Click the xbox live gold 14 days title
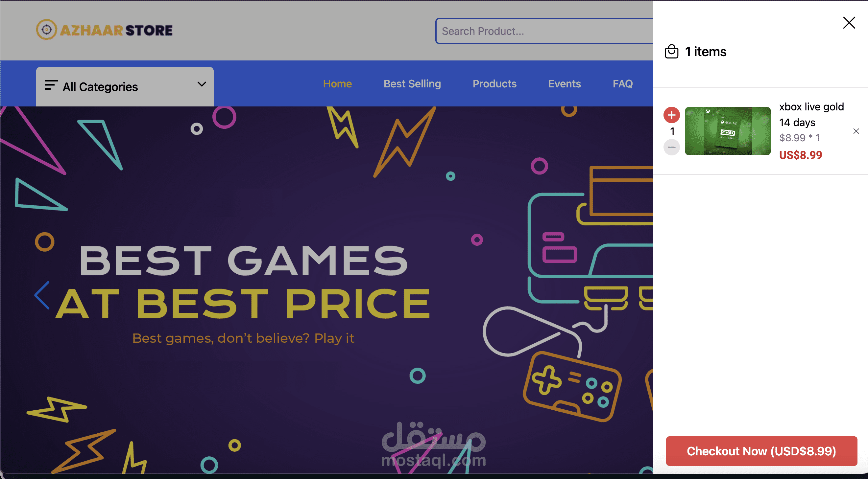This screenshot has height=479, width=868. click(x=811, y=114)
